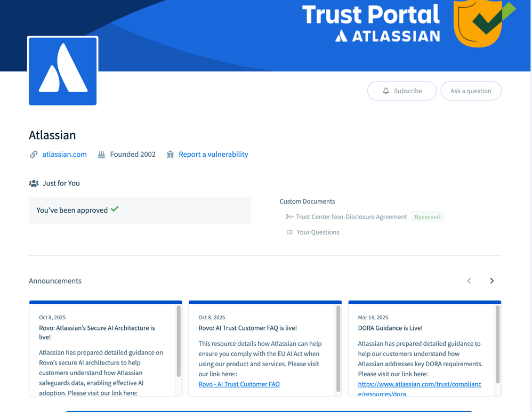Screen dimensions: 532x412
Task: Click the scrollbar of the DORA Guidance card
Action: point(497,344)
